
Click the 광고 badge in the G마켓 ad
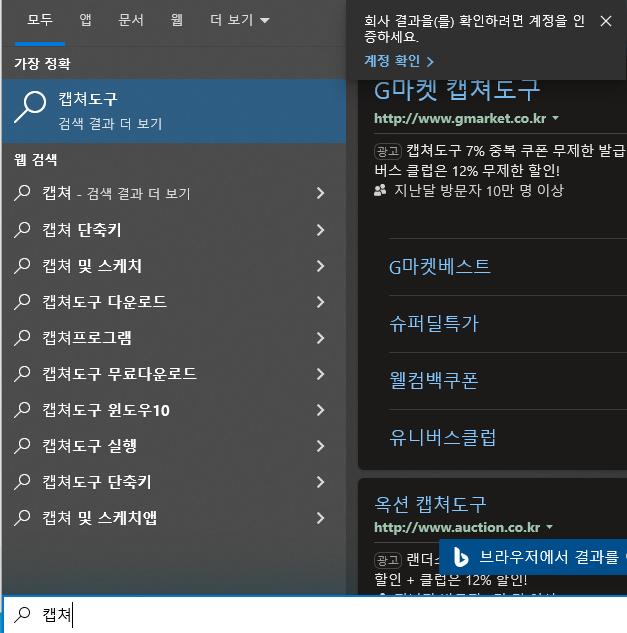pyautogui.click(x=388, y=151)
